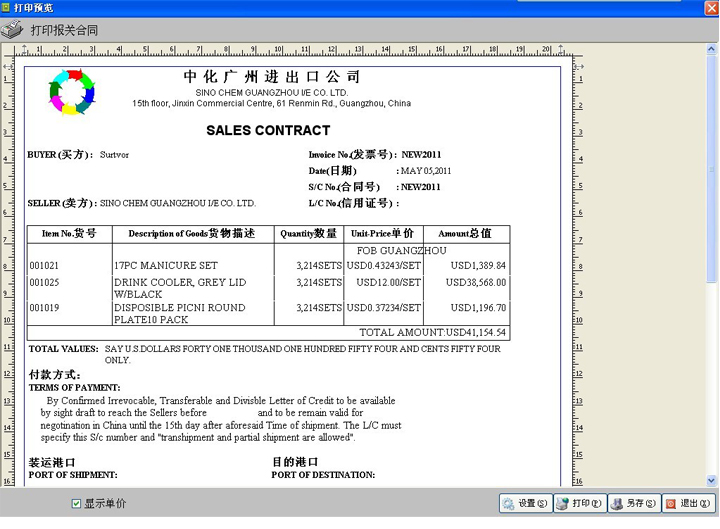Click the company name 中化广州进出口公司
Image resolution: width=720 pixels, height=529 pixels.
tap(271, 76)
